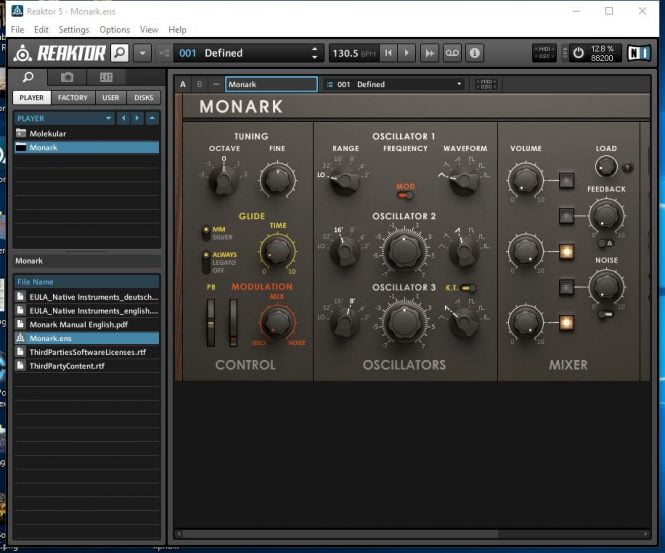Select panel view B button
Image resolution: width=665 pixels, height=553 pixels.
(199, 84)
